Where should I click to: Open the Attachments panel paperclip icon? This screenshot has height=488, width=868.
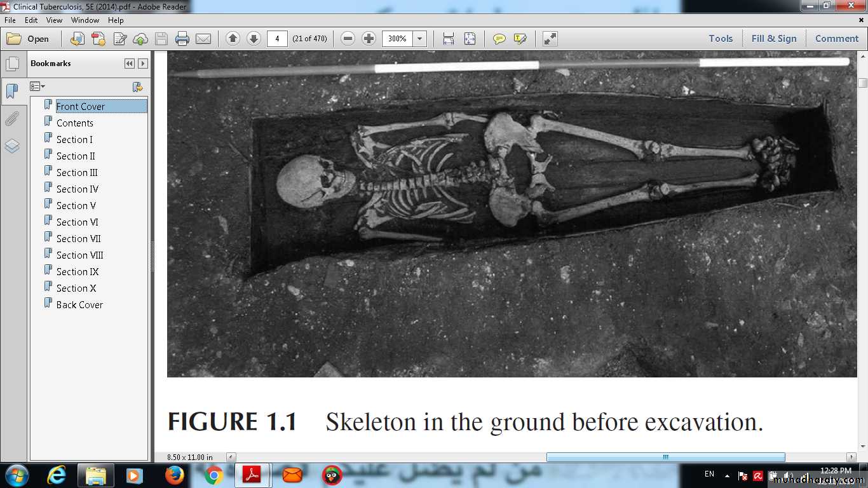(12, 119)
